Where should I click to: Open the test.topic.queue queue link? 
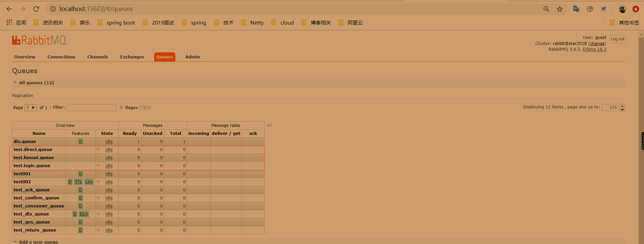[x=32, y=166]
